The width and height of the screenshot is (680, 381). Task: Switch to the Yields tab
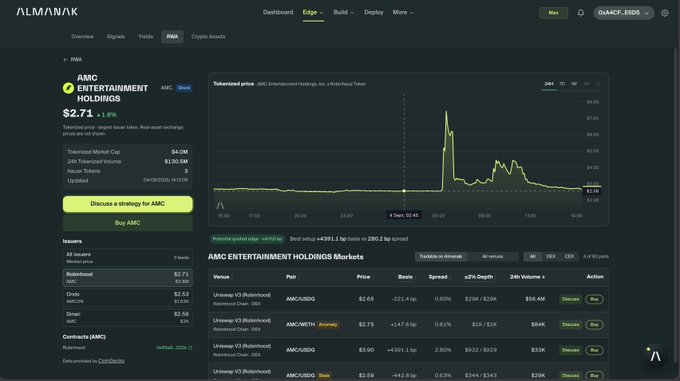(x=146, y=37)
